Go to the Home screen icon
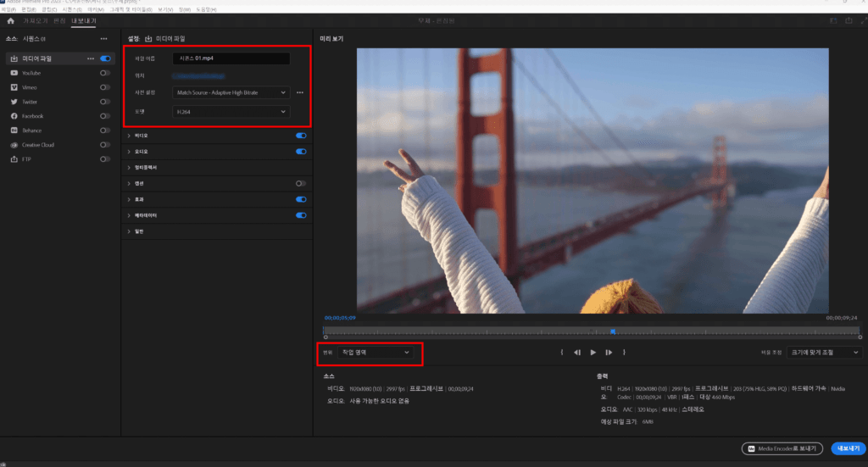868x467 pixels. click(x=10, y=21)
